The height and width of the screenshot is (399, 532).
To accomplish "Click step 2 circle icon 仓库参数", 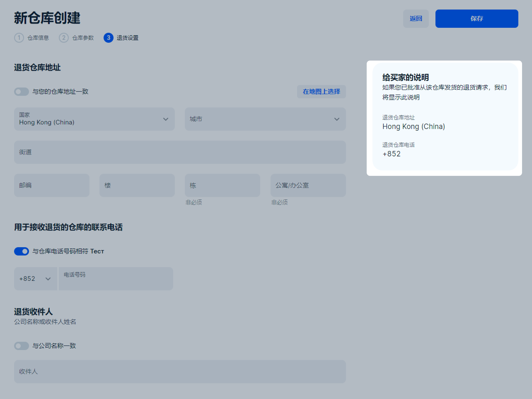I will (x=64, y=38).
